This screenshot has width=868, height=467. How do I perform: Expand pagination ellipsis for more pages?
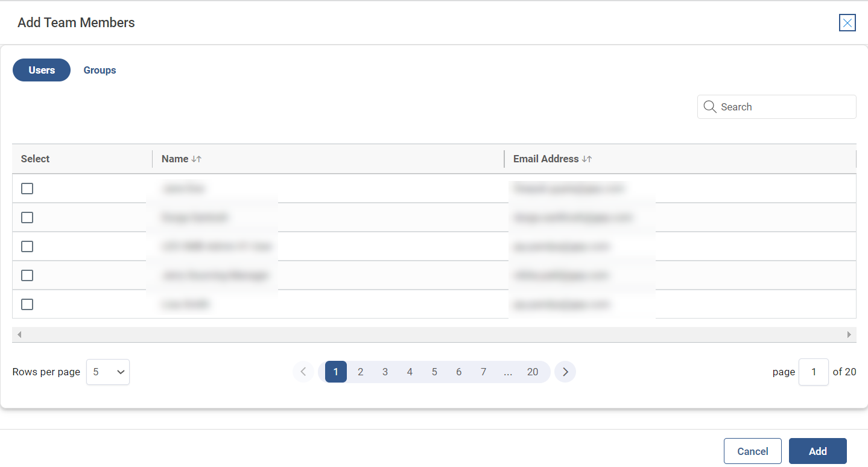[x=508, y=372]
